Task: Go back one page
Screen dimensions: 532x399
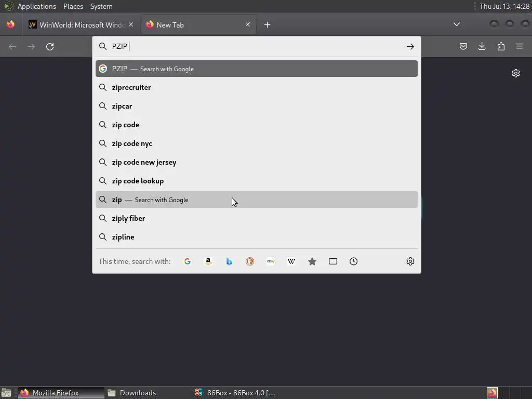Action: (x=12, y=46)
